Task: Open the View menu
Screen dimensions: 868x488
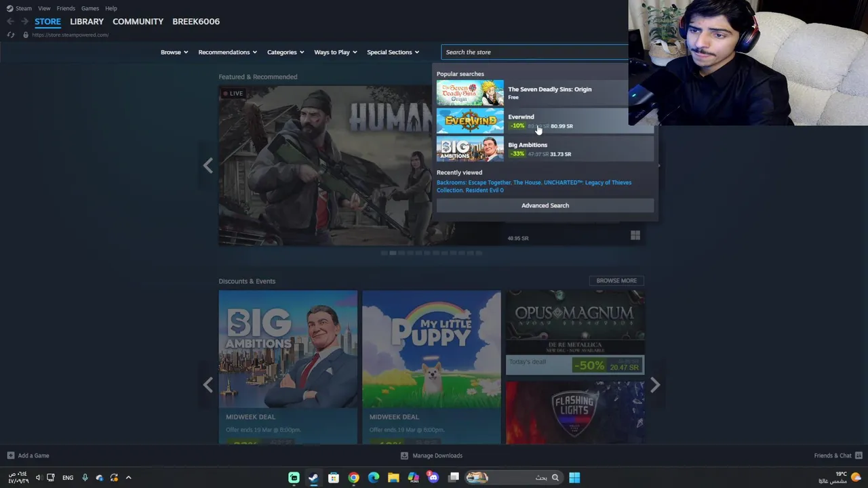Action: (44, 8)
